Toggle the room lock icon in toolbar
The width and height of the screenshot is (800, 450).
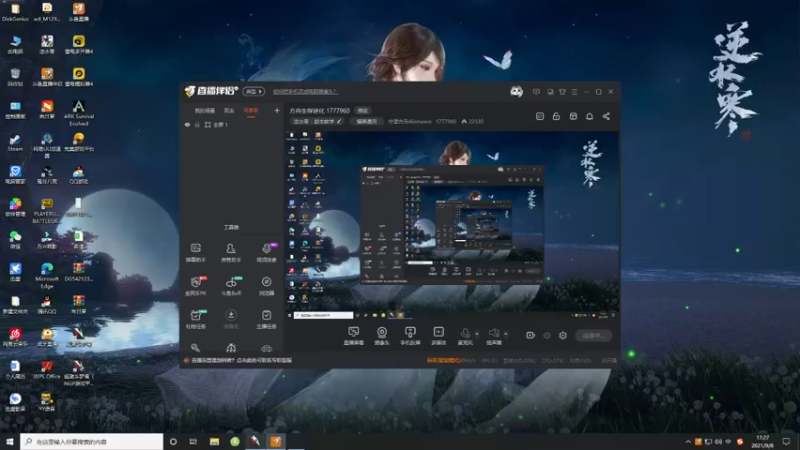pyautogui.click(x=556, y=116)
